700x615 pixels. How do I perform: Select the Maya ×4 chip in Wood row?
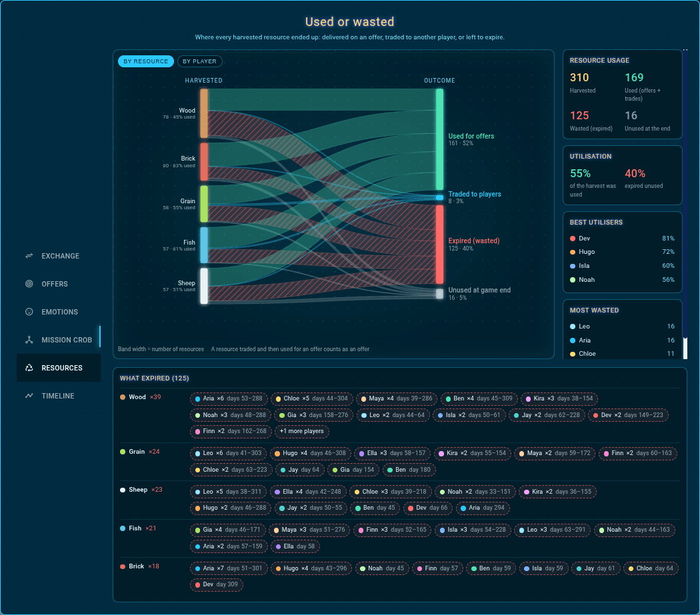click(397, 398)
